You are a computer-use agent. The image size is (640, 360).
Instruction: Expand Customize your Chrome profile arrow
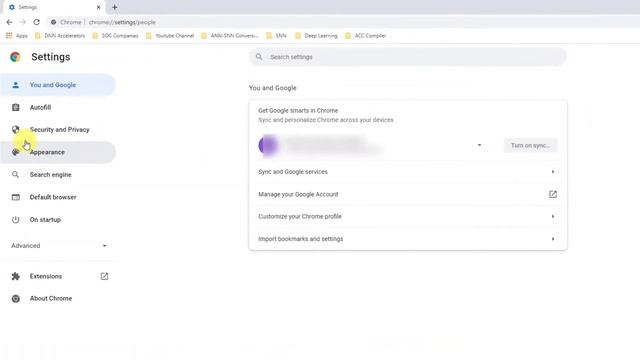(x=553, y=216)
